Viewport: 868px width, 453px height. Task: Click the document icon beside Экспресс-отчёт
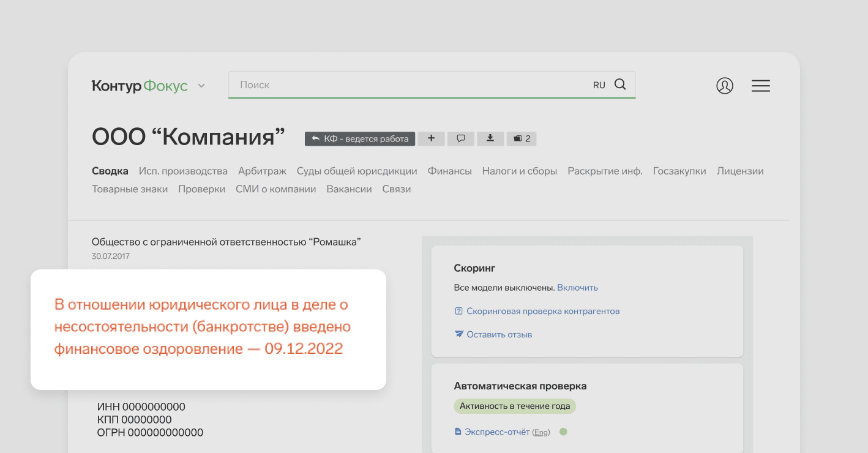[458, 432]
